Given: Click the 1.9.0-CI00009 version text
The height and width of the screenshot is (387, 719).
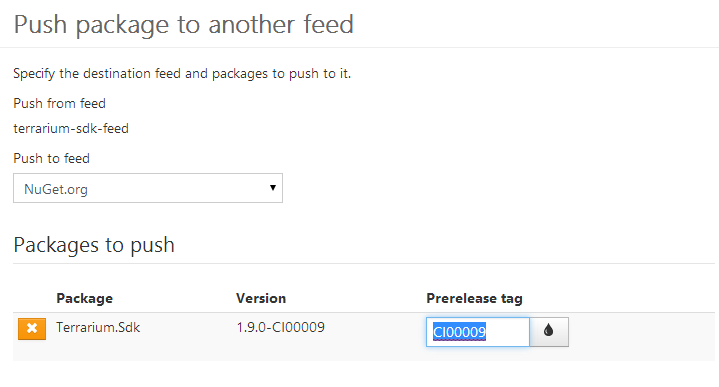Looking at the screenshot, I should [281, 327].
